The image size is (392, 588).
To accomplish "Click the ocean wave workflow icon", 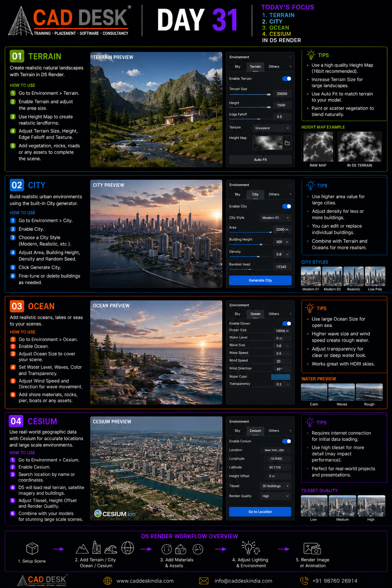I will (111, 549).
